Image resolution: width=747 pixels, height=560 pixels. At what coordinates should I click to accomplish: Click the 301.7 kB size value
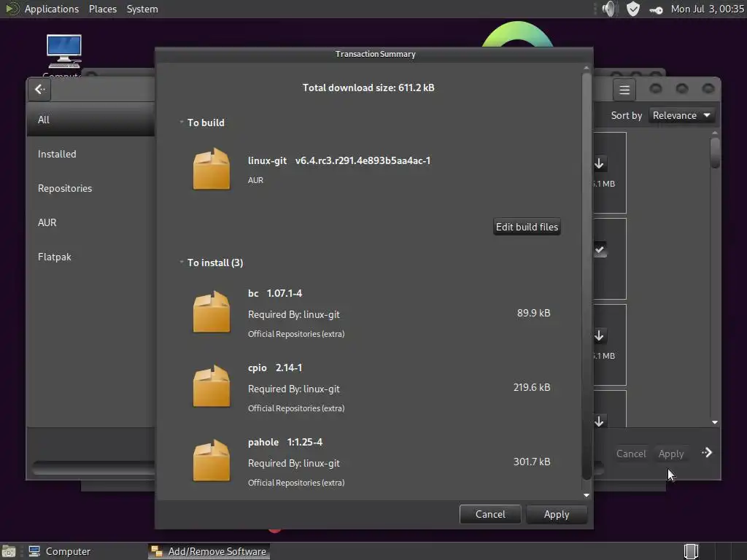[x=532, y=462]
